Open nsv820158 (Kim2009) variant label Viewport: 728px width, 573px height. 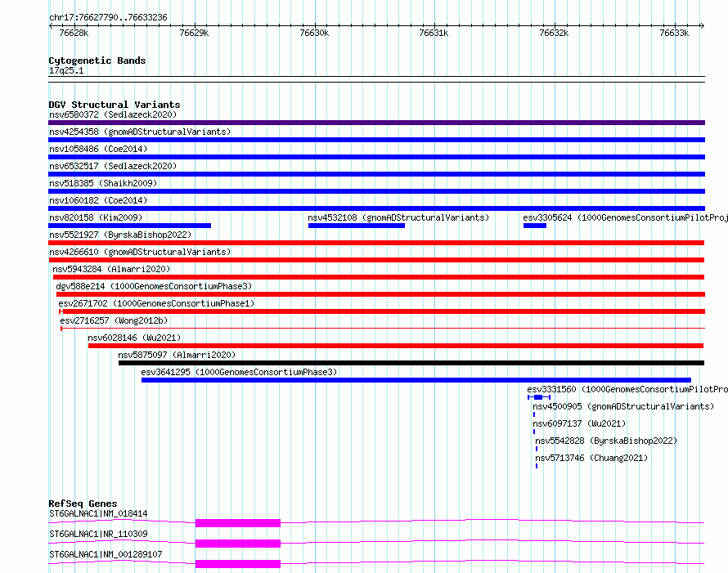click(x=96, y=217)
